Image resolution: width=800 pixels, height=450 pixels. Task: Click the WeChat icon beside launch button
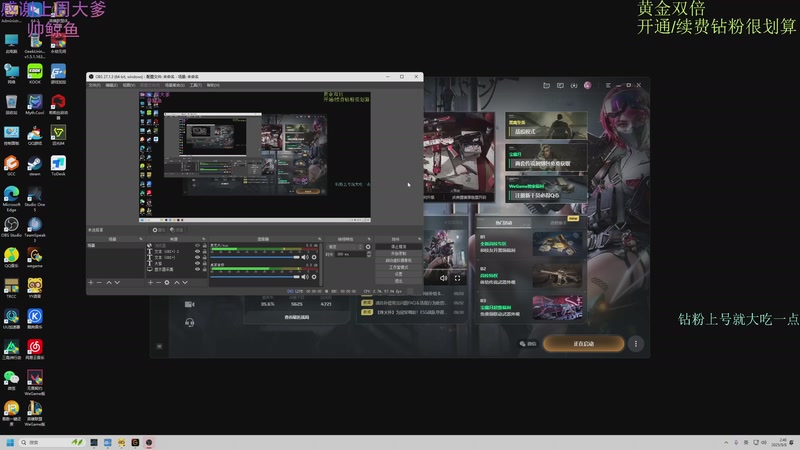[522, 344]
